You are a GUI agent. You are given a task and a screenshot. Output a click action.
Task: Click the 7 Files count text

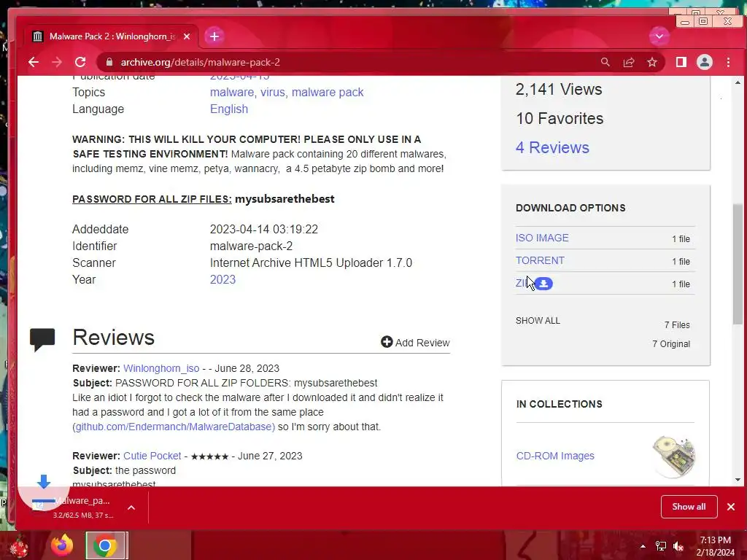pyautogui.click(x=677, y=324)
